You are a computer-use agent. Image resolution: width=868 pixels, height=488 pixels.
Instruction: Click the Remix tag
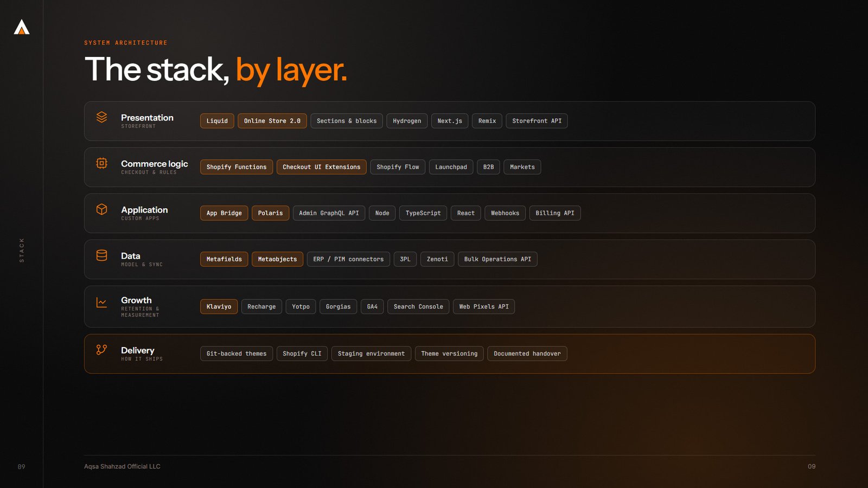(x=487, y=121)
